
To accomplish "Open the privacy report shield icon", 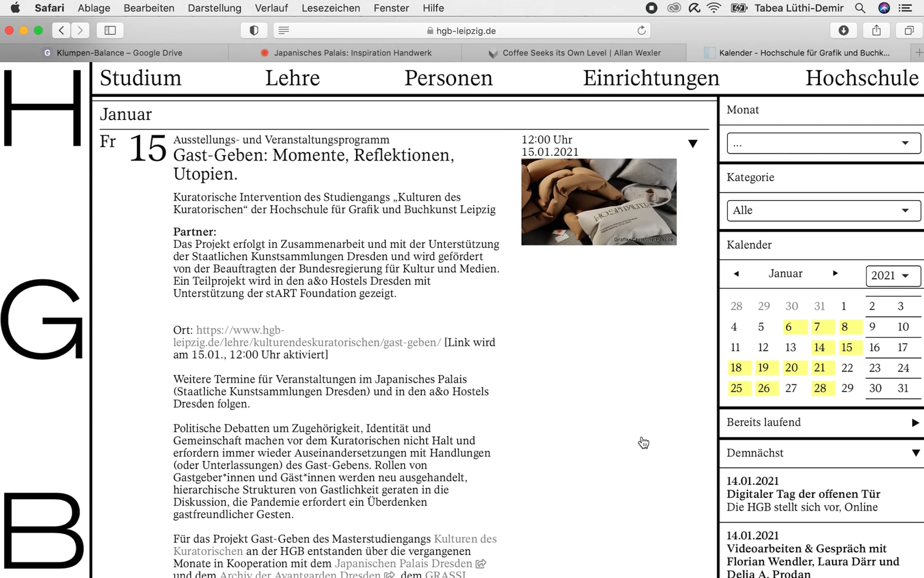I will pyautogui.click(x=254, y=30).
